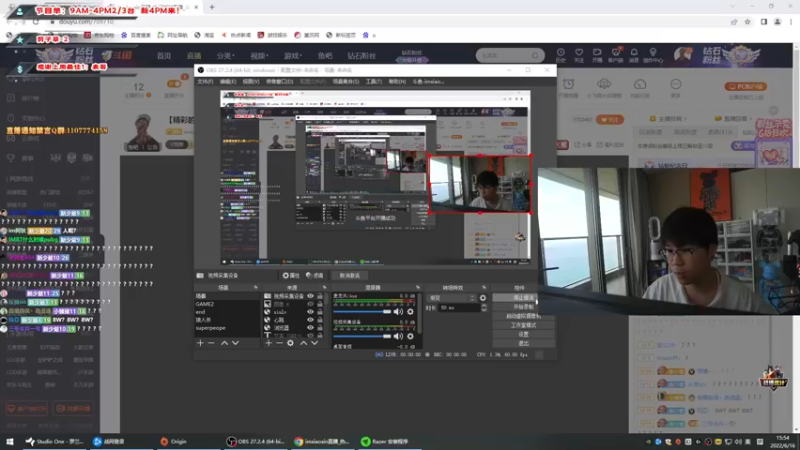Remove the selected scene with the minus icon
800x450 pixels.
pyautogui.click(x=211, y=343)
